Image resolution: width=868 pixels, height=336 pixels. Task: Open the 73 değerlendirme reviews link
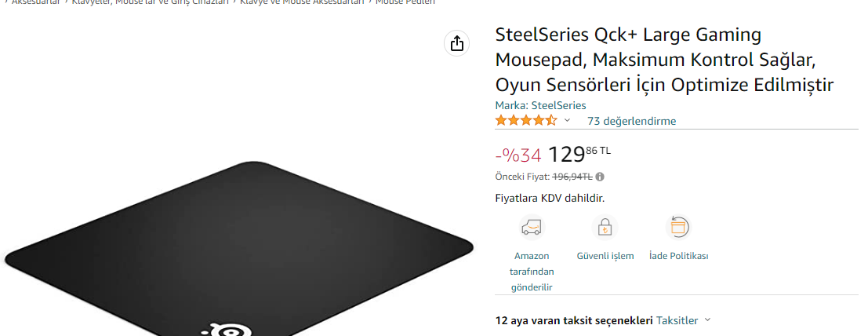[632, 121]
